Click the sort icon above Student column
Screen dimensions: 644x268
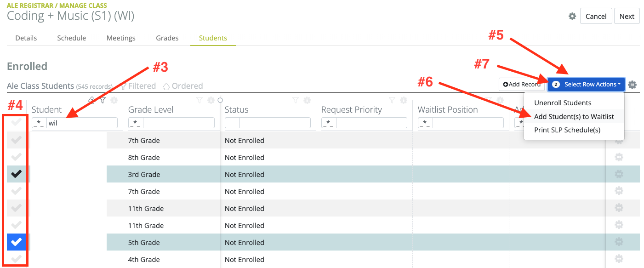[x=92, y=100]
